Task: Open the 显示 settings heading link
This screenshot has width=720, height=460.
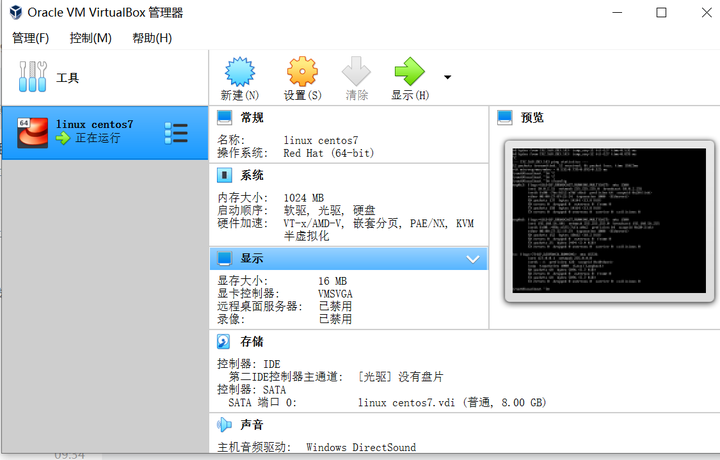Action: 252,258
